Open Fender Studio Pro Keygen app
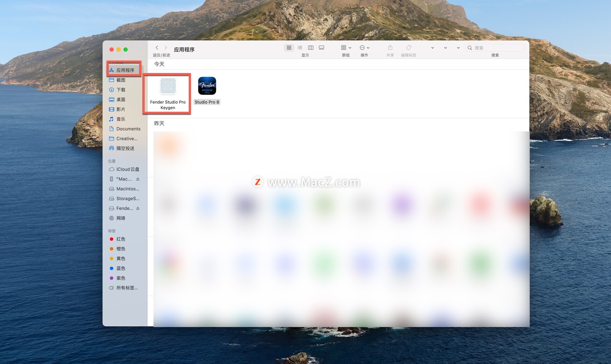Viewport: 611px width, 364px height. click(168, 87)
